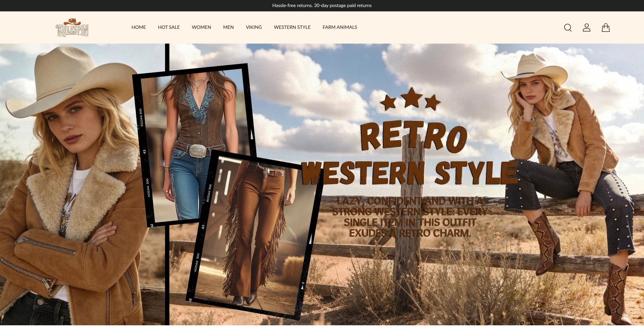This screenshot has width=644, height=333.
Task: Select MEN in the navigation bar
Action: pyautogui.click(x=228, y=27)
